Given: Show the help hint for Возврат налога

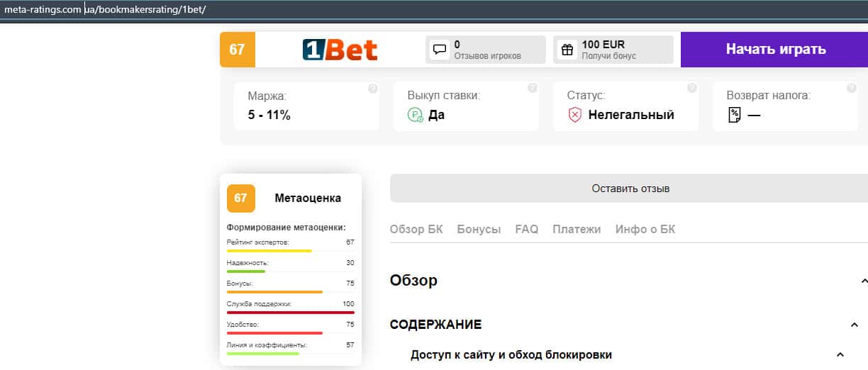Looking at the screenshot, I should (x=852, y=89).
